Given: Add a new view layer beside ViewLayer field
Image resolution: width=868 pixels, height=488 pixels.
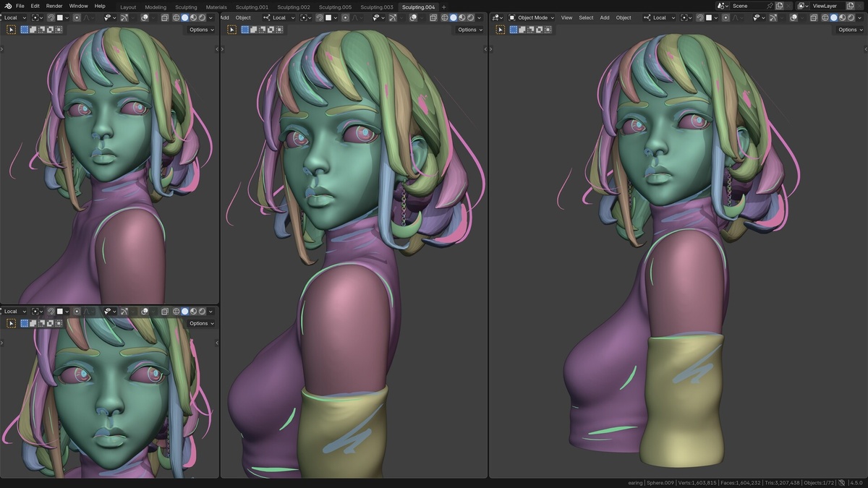Looking at the screenshot, I should coord(850,6).
